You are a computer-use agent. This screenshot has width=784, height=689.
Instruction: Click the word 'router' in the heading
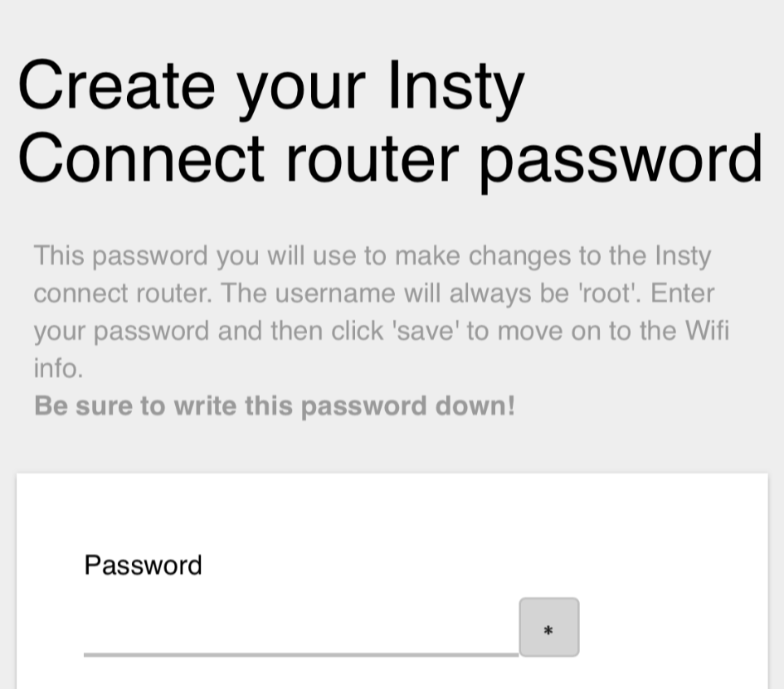coord(372,158)
